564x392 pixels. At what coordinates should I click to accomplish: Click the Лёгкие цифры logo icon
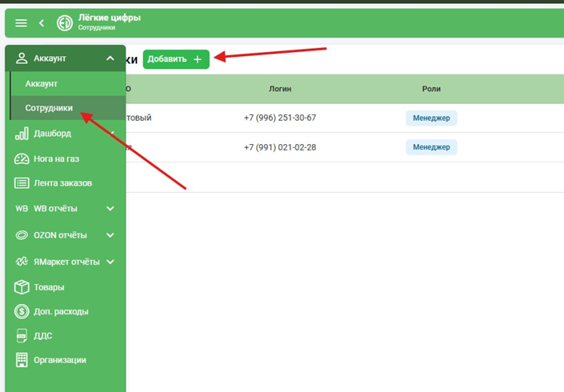coord(65,23)
